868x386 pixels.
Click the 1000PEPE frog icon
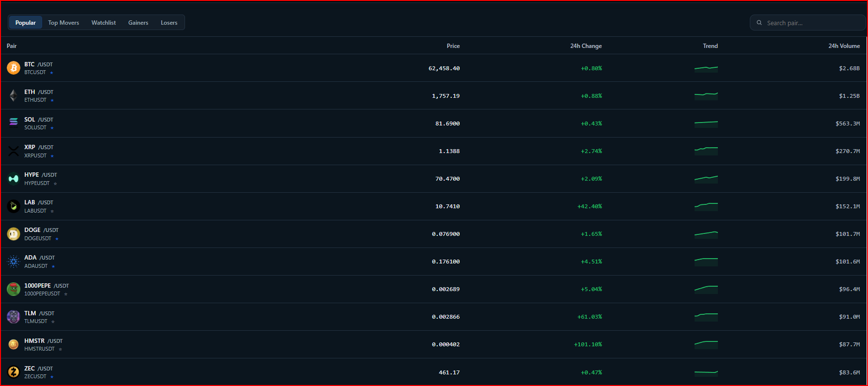(x=14, y=289)
